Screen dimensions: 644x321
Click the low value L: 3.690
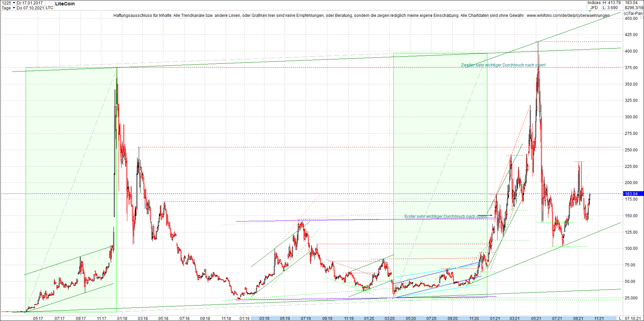tap(610, 8)
